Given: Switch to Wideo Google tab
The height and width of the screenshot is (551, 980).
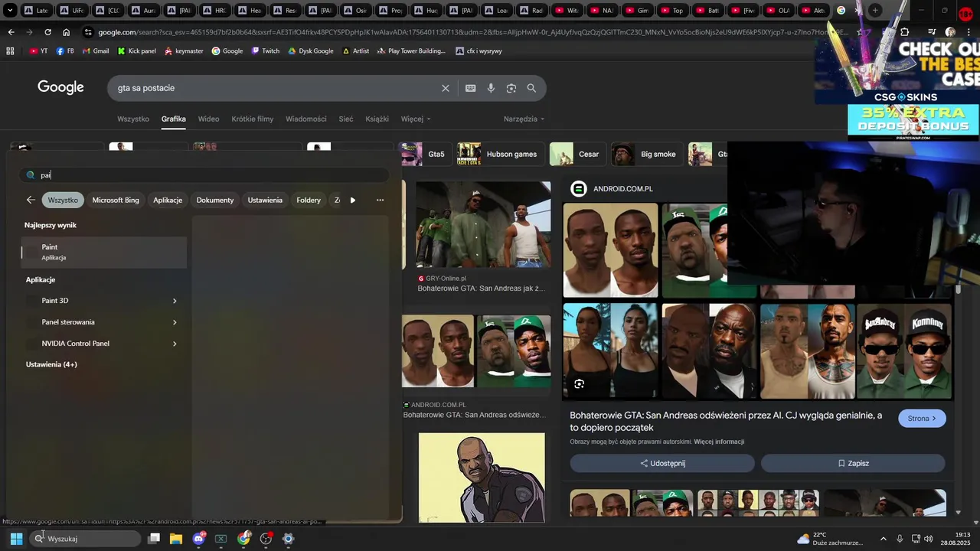Looking at the screenshot, I should pos(208,119).
